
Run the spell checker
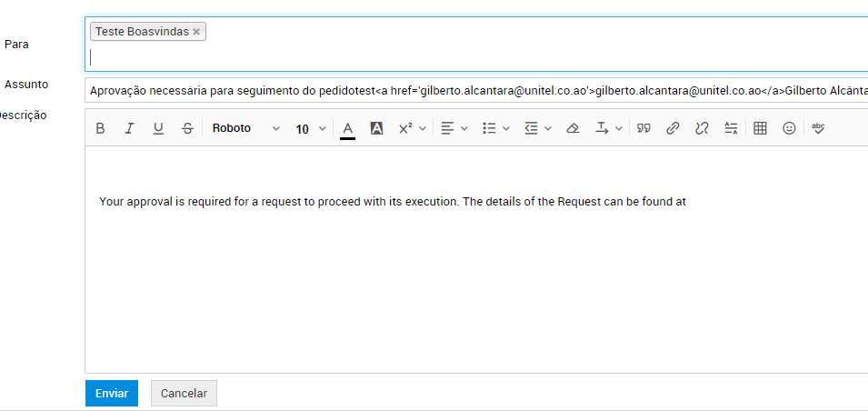click(818, 128)
